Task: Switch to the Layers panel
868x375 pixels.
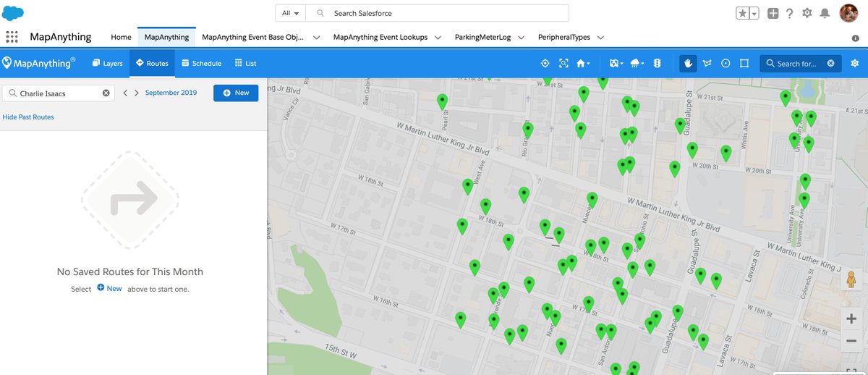Action: pos(108,63)
